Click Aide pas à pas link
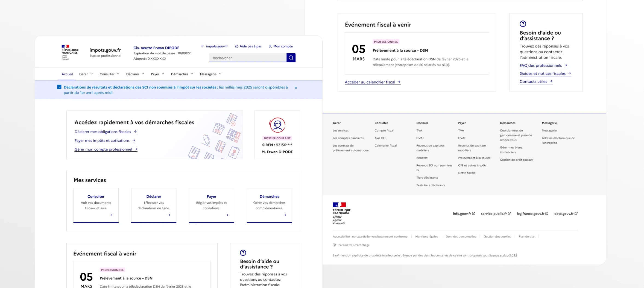Viewport: 644px width, 288px height. point(248,46)
